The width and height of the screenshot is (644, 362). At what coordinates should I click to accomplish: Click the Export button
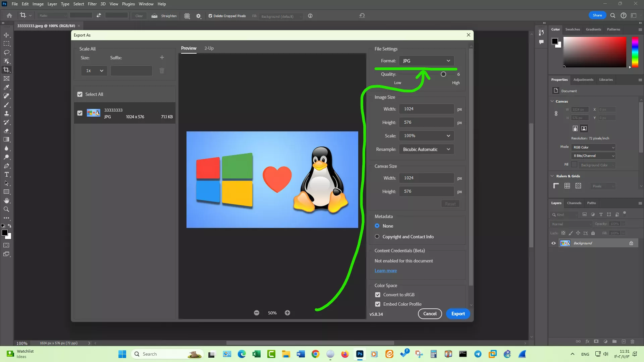(x=458, y=314)
